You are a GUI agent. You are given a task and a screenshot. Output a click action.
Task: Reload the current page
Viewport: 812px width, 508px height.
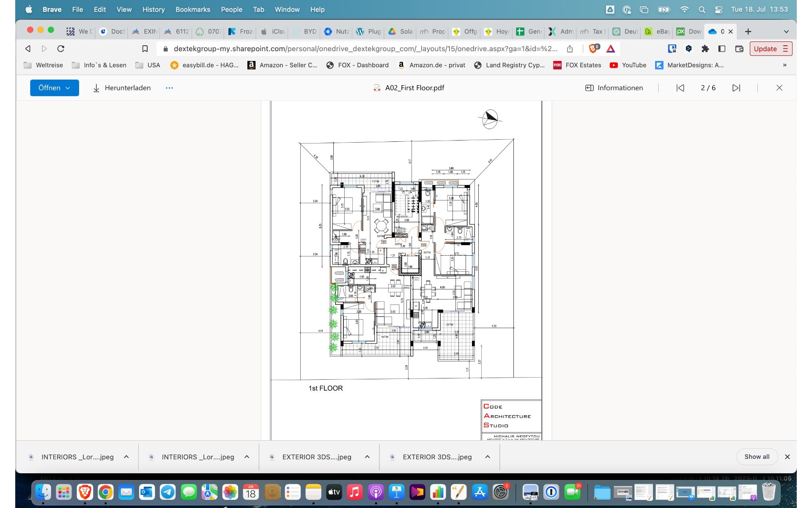61,48
